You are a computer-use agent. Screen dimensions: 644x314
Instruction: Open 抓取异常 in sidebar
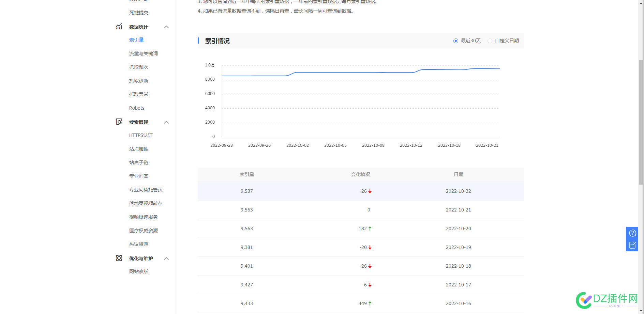coord(139,94)
